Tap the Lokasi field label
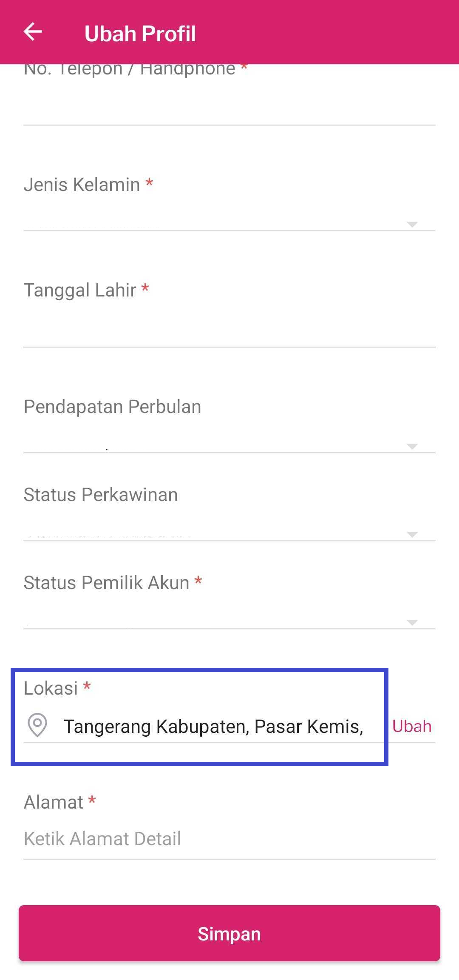Viewport: 459px width, 980px height. click(x=51, y=688)
